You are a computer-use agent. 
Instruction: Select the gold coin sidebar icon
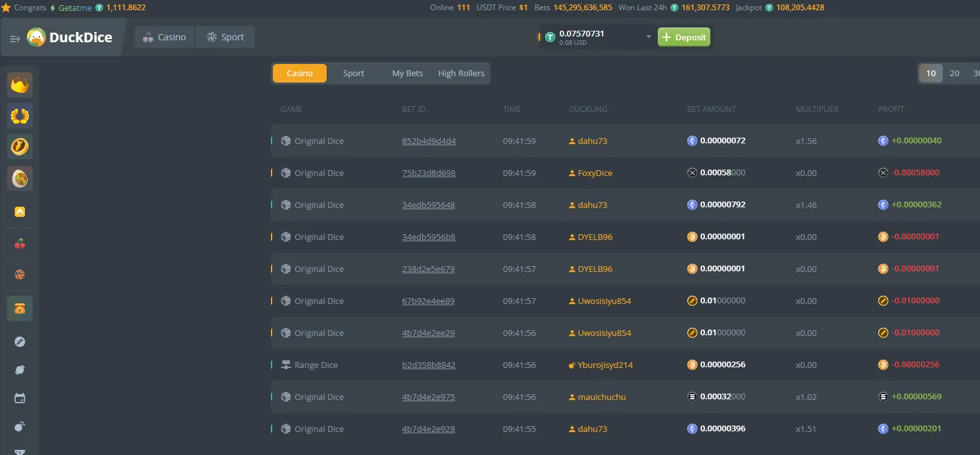coord(20,147)
